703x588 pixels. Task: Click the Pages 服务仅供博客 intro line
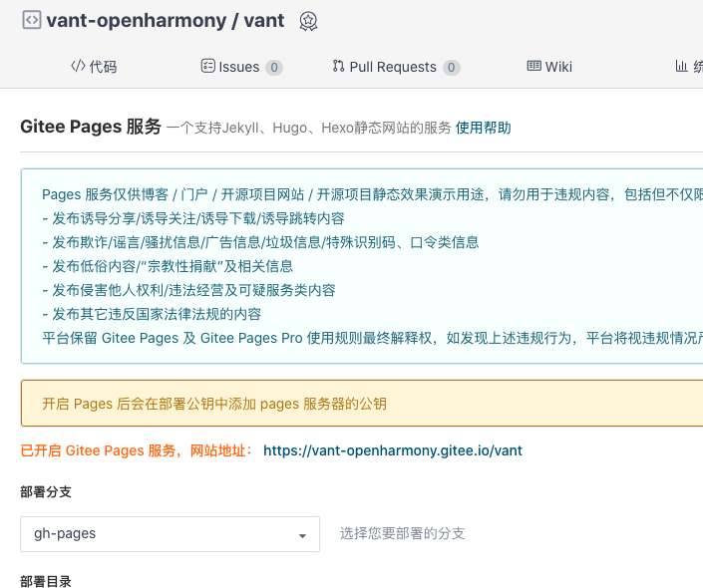pyautogui.click(x=373, y=194)
